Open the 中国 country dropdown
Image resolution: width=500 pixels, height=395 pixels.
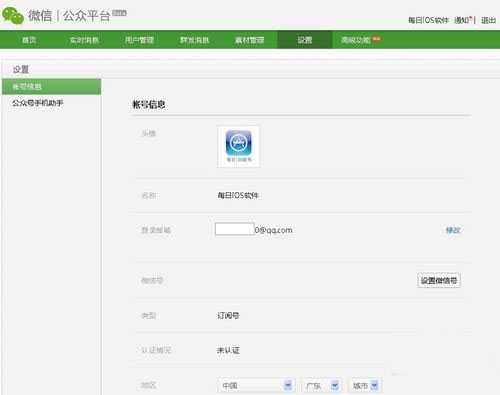coord(256,385)
